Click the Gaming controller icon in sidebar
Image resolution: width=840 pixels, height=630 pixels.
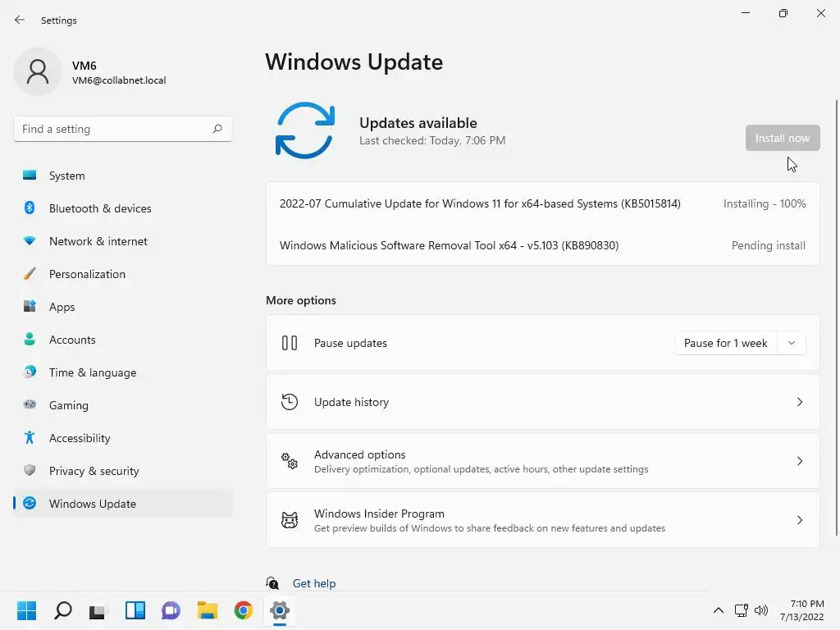[x=30, y=404]
